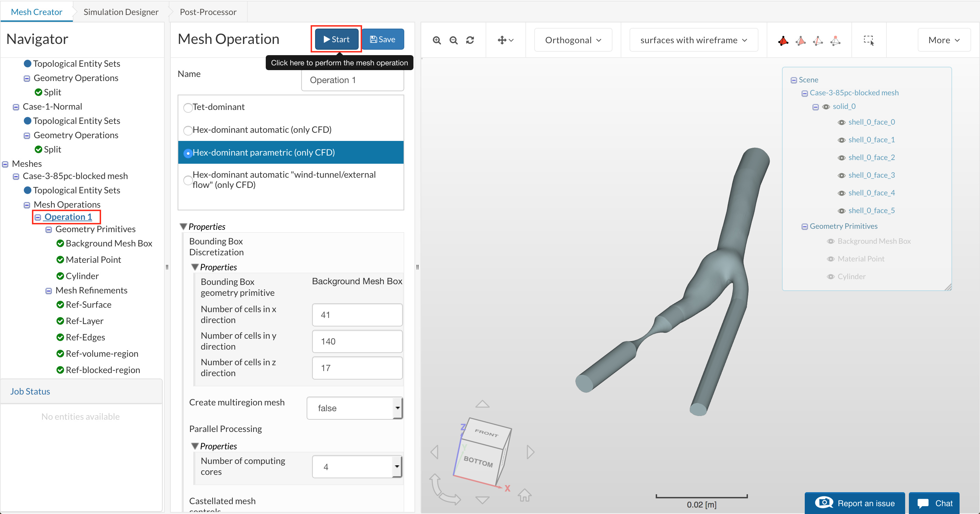The width and height of the screenshot is (980, 514).
Task: Click the zoom out magnifier icon
Action: click(454, 40)
